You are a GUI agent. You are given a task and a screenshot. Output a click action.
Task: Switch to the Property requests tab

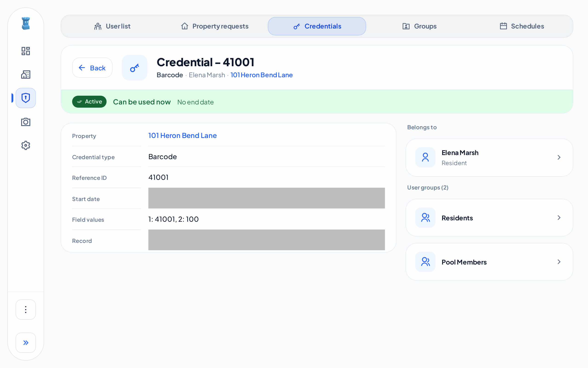215,26
